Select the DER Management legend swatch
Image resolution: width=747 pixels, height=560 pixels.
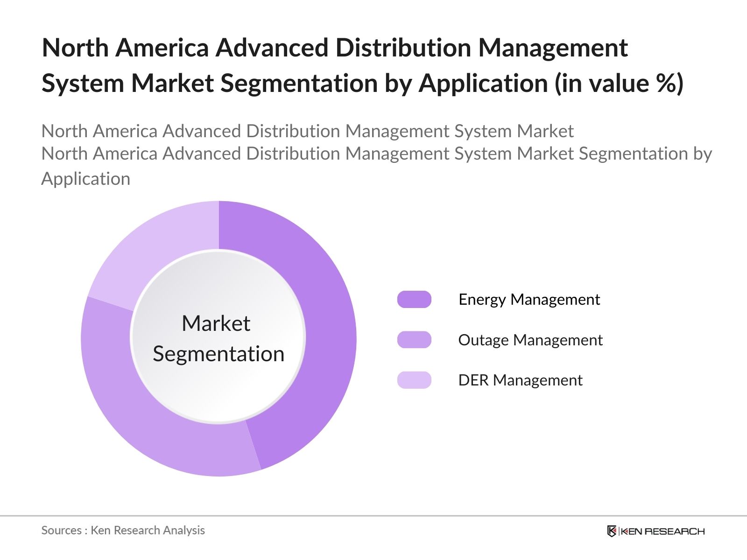pos(414,380)
